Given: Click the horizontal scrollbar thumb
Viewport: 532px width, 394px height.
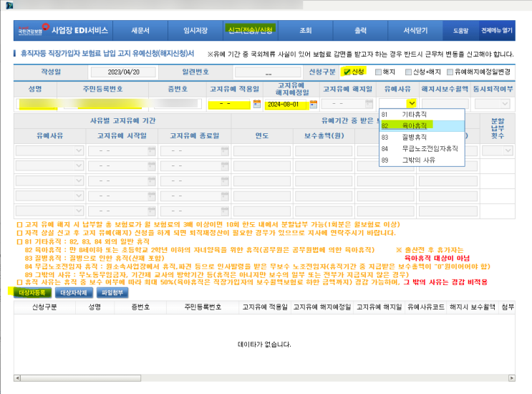Looking at the screenshot, I should click(x=81, y=378).
